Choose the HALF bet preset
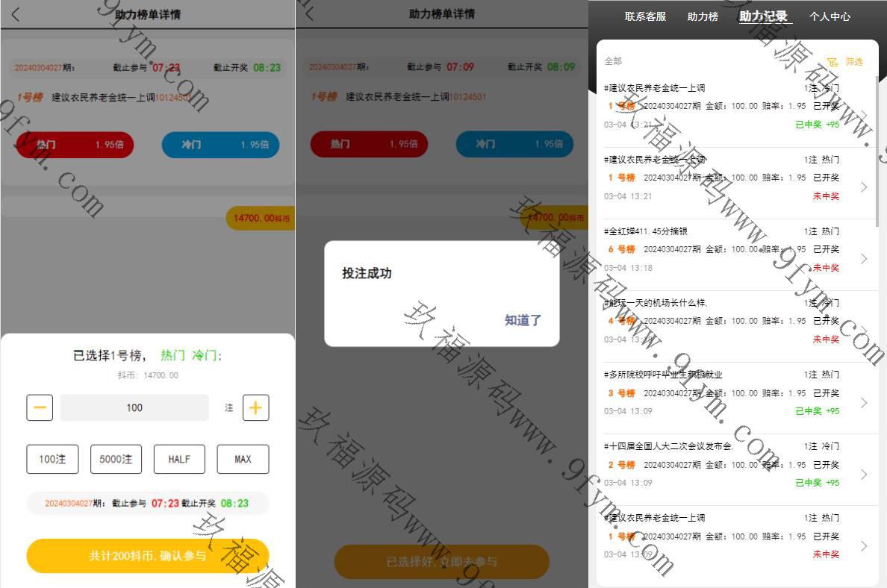Viewport: 887px width, 588px height. pos(179,459)
